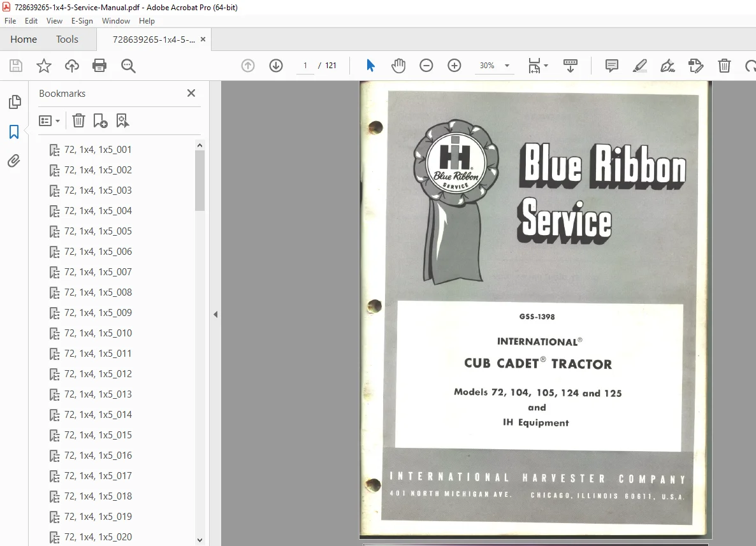Open the fit page options tool

tap(534, 66)
